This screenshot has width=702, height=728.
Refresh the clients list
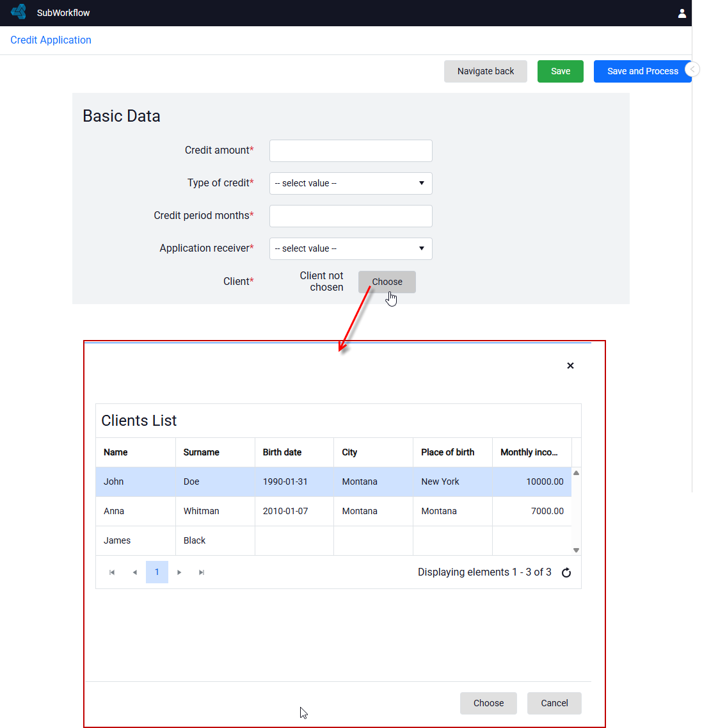click(x=566, y=572)
